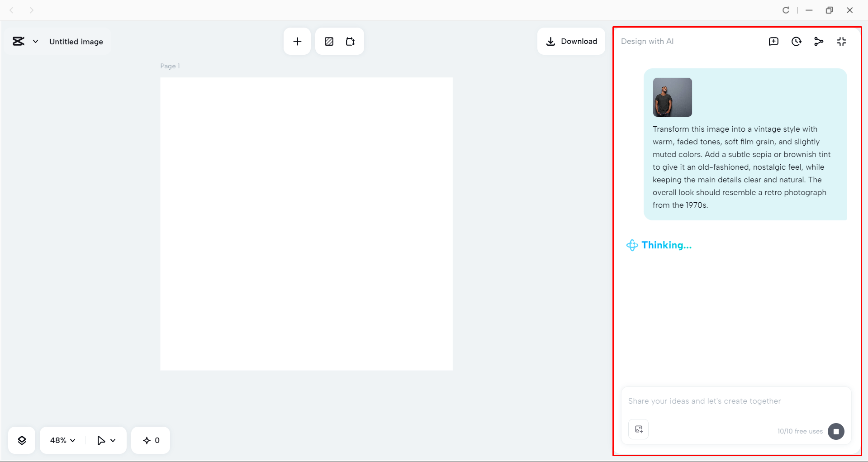This screenshot has height=462, width=868.
Task: View AI chat history
Action: pyautogui.click(x=797, y=41)
